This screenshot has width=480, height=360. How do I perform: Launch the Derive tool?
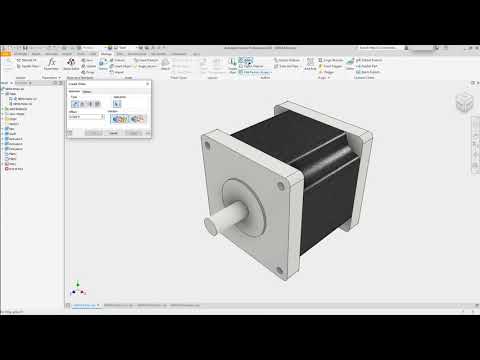(x=103, y=64)
